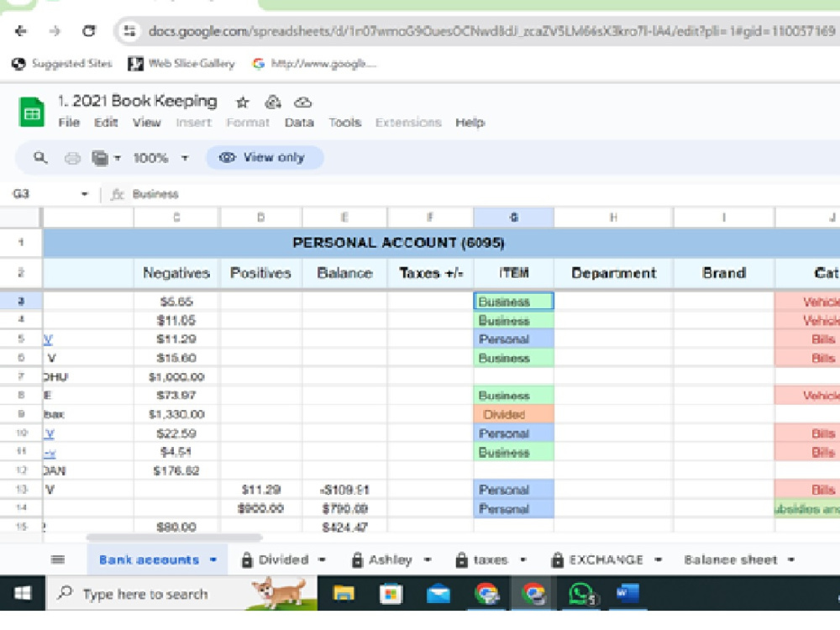
Task: Click the address bar URL
Action: click(491, 31)
